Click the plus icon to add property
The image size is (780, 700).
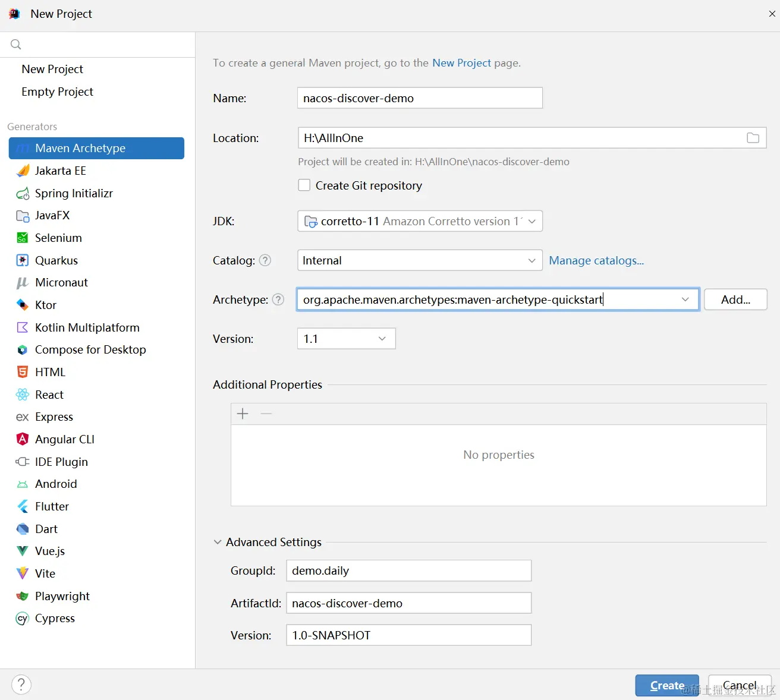pyautogui.click(x=243, y=414)
